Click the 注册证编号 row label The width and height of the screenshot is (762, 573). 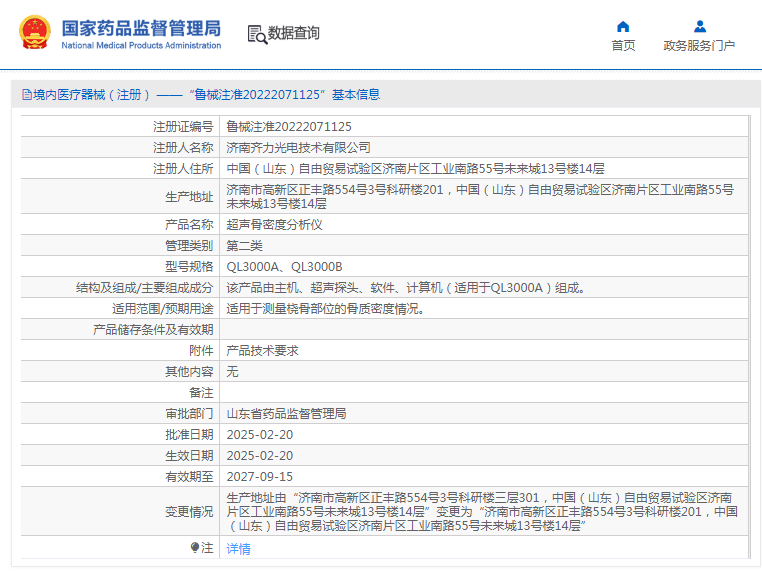pyautogui.click(x=183, y=127)
